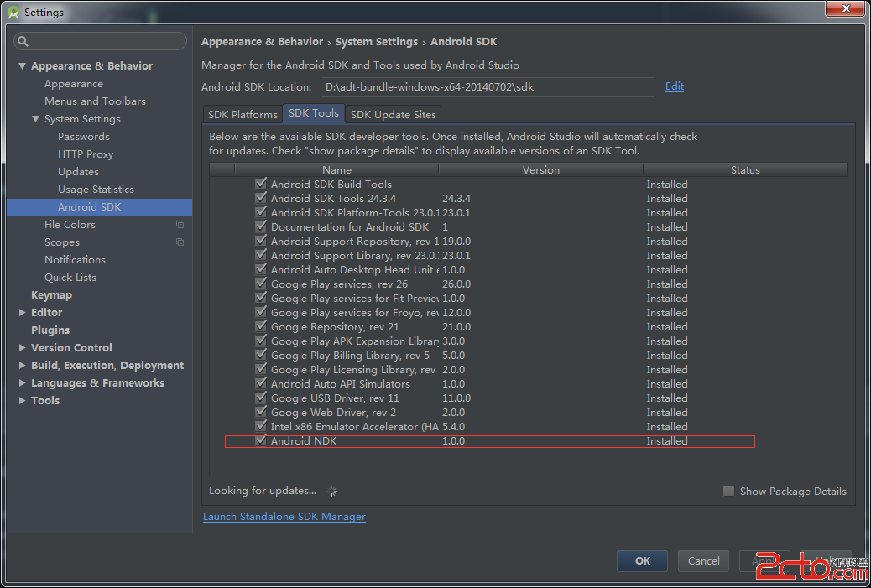
Task: Select the SDK Tools tab
Action: pyautogui.click(x=314, y=113)
